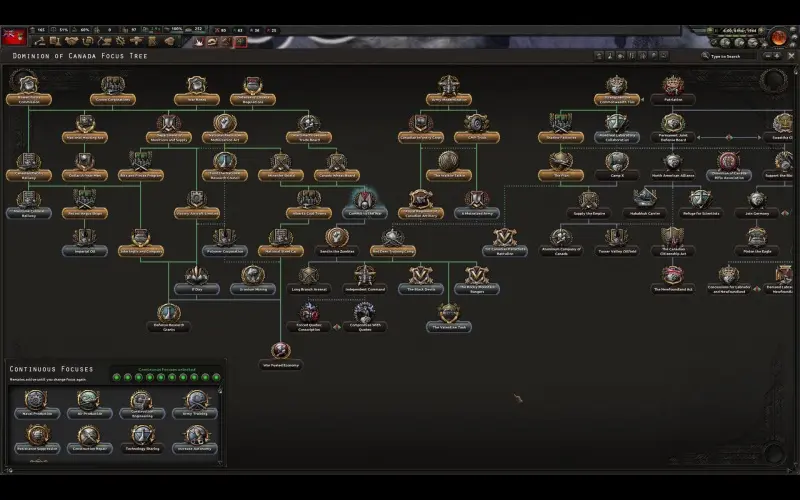Select the Black Devils focus icon

(x=420, y=277)
